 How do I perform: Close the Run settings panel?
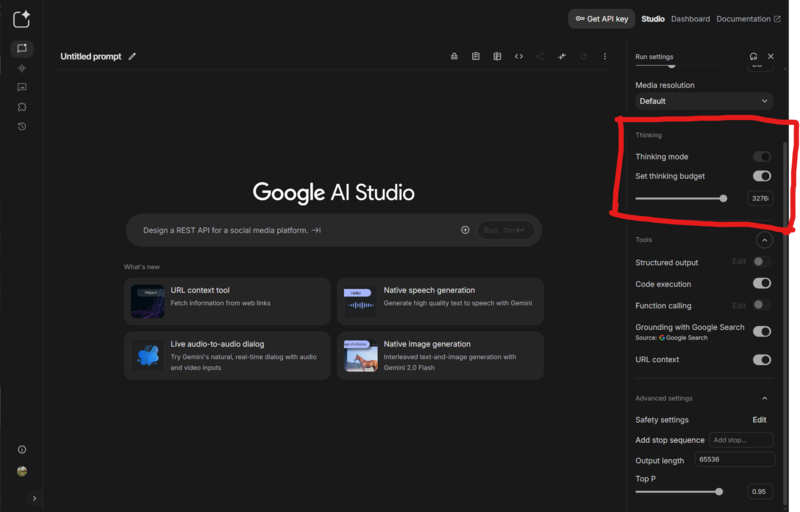point(771,57)
